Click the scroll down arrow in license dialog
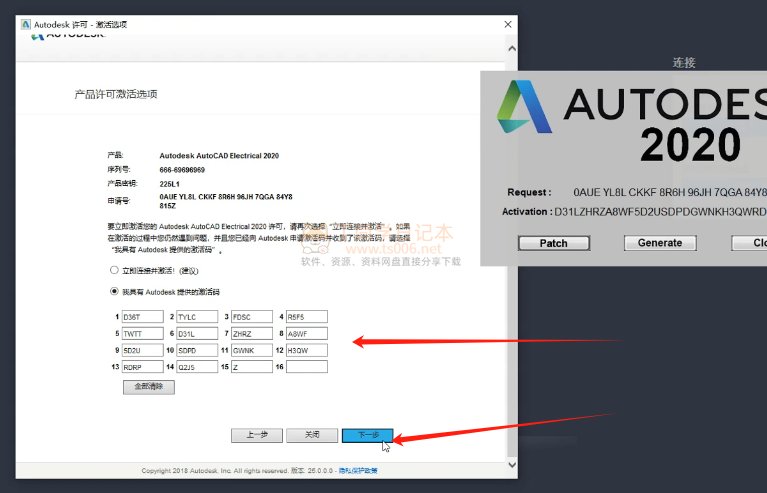 click(x=512, y=464)
